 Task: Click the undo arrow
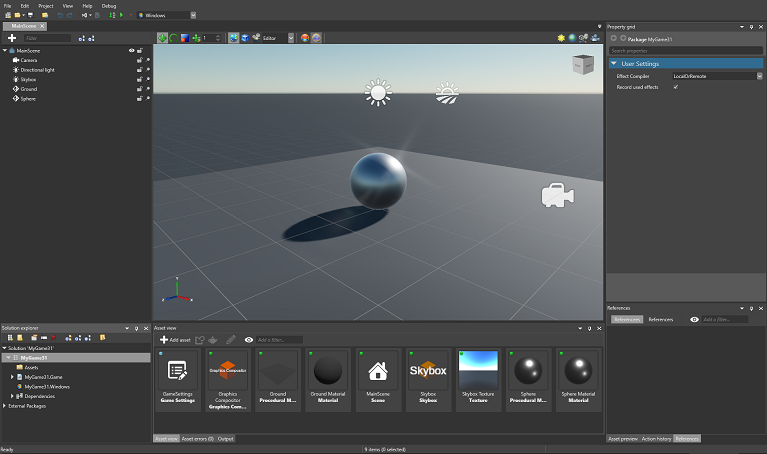pos(60,15)
